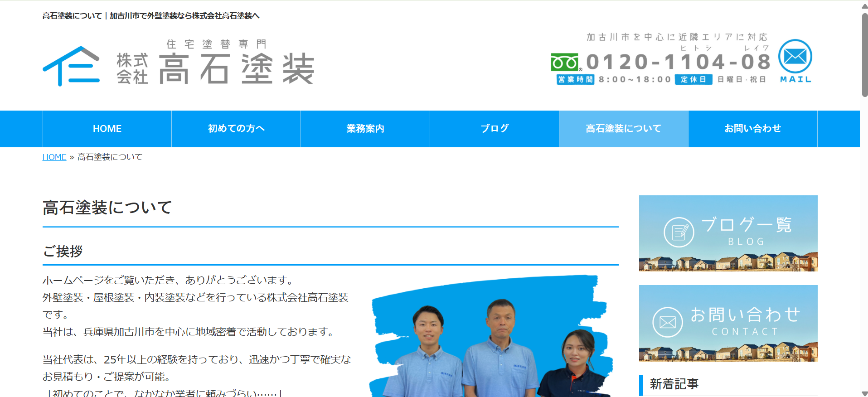Open the 初めての方へ menu item
This screenshot has height=397, width=868.
[236, 129]
